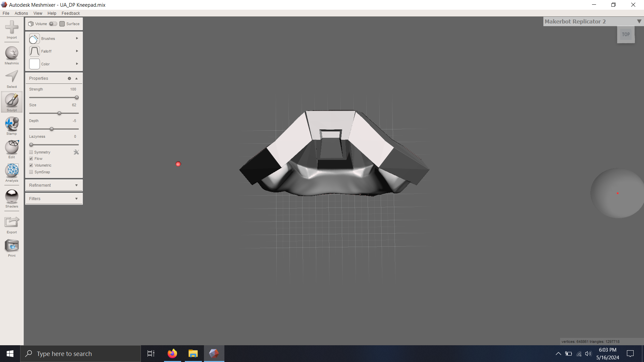
Task: Click the Export icon
Action: point(12,224)
